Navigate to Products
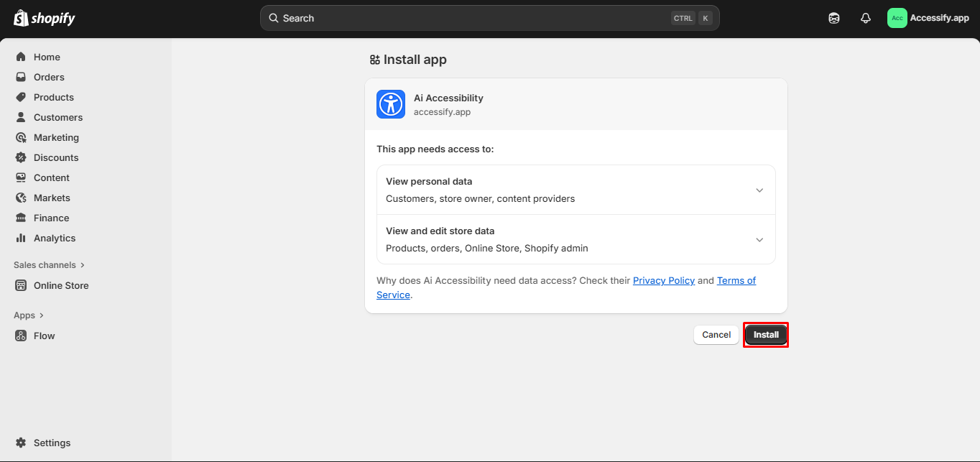 click(x=52, y=97)
